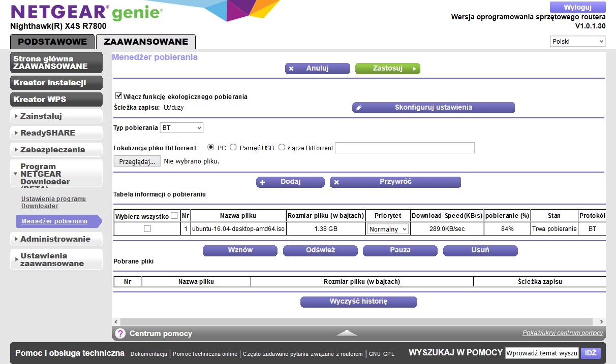Click the Anuluj button
This screenshot has height=364, width=616.
(318, 69)
